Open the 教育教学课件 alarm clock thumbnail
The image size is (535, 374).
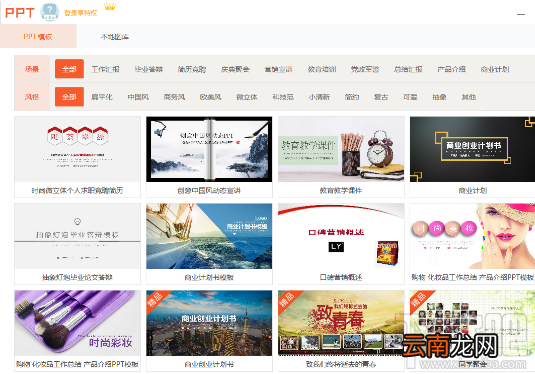click(x=341, y=149)
